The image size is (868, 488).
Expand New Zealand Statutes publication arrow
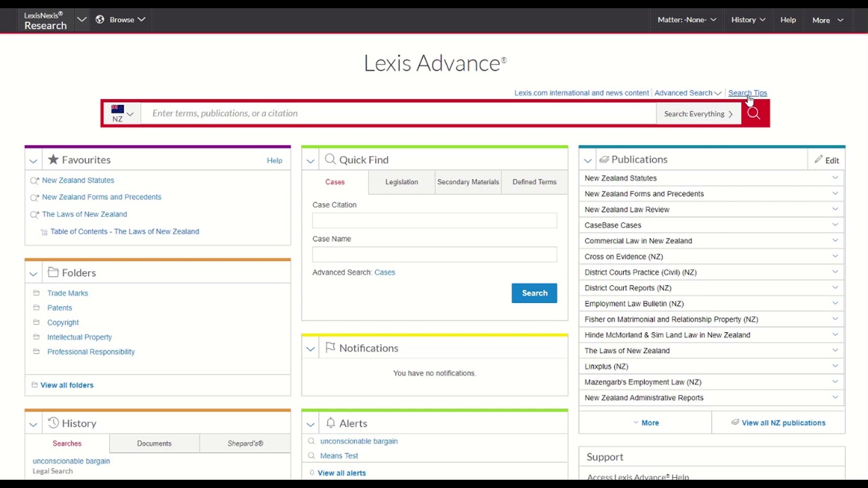tap(835, 178)
